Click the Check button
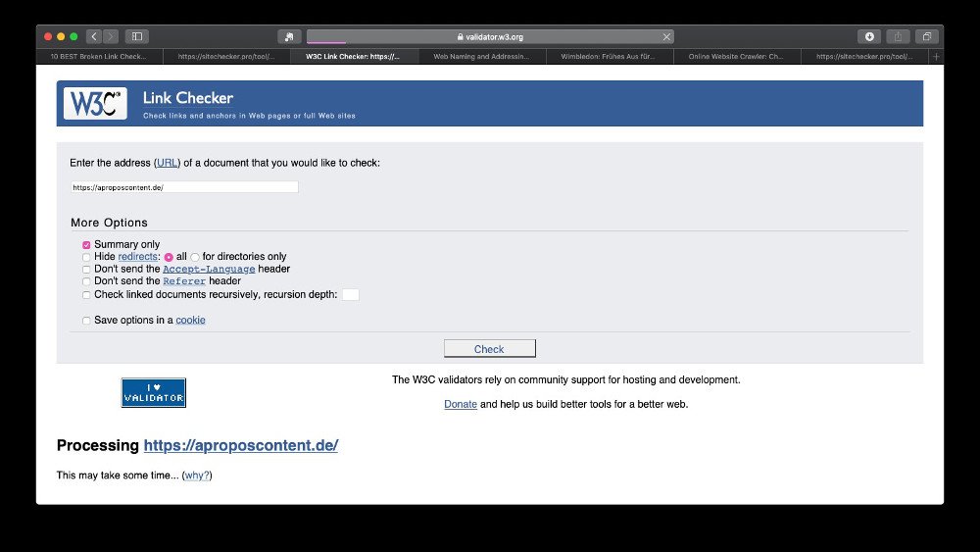Image resolution: width=980 pixels, height=552 pixels. click(489, 349)
